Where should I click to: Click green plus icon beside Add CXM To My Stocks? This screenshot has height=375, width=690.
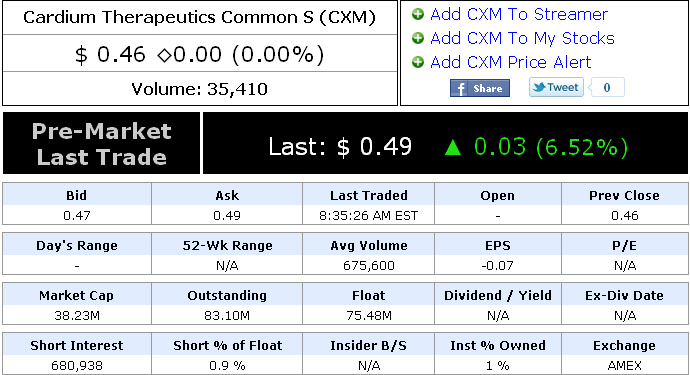pyautogui.click(x=418, y=38)
